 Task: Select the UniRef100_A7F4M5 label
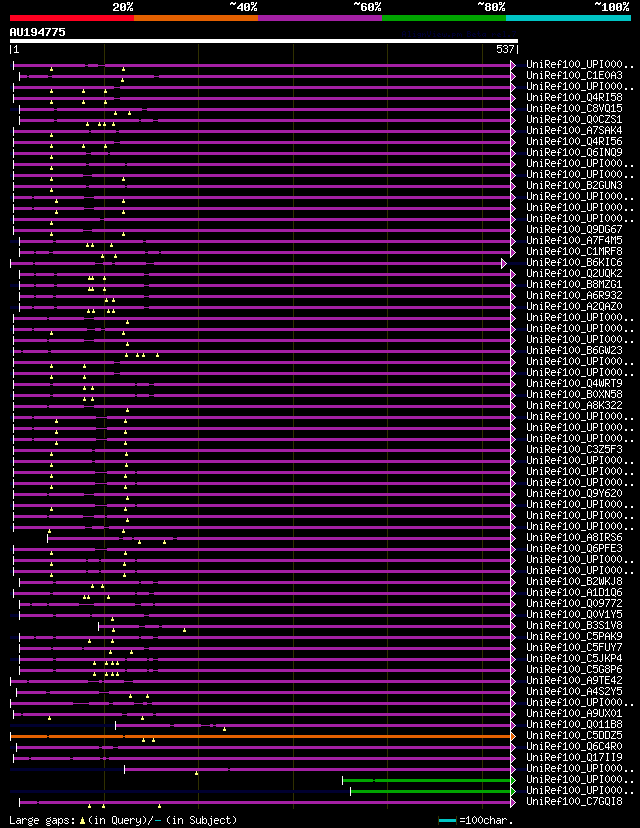[x=575, y=241]
